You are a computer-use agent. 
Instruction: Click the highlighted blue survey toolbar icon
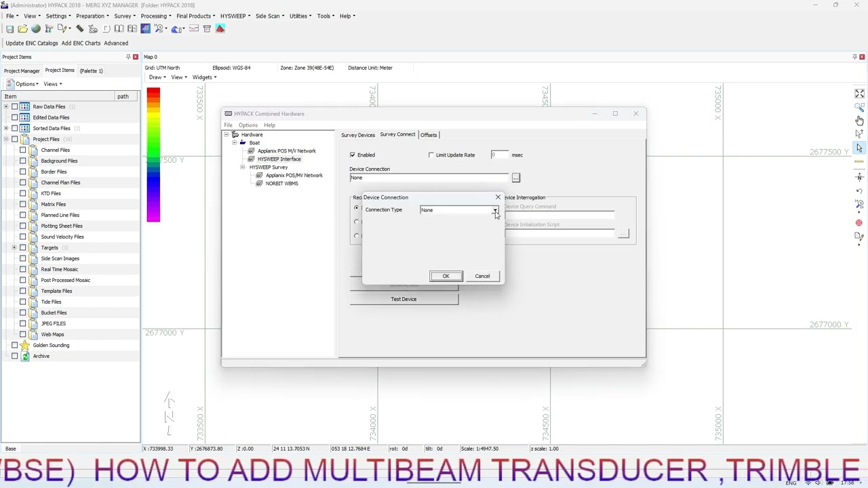146,29
